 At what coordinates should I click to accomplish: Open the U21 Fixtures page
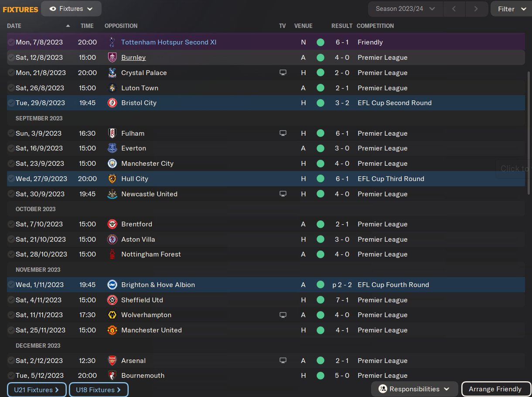click(x=37, y=390)
